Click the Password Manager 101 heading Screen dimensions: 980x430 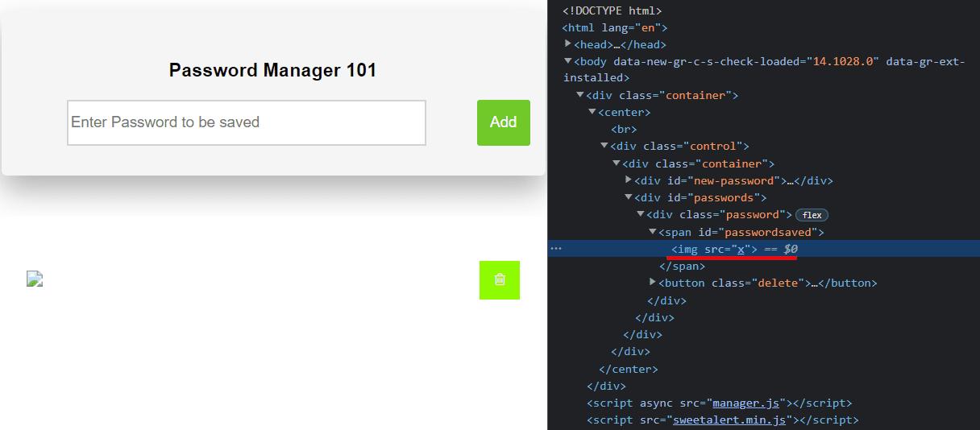pos(272,70)
